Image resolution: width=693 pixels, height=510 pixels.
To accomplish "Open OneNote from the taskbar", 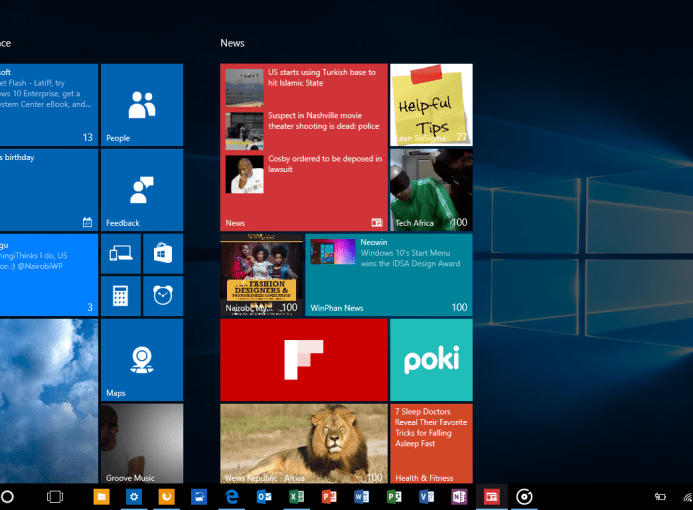I will (459, 496).
